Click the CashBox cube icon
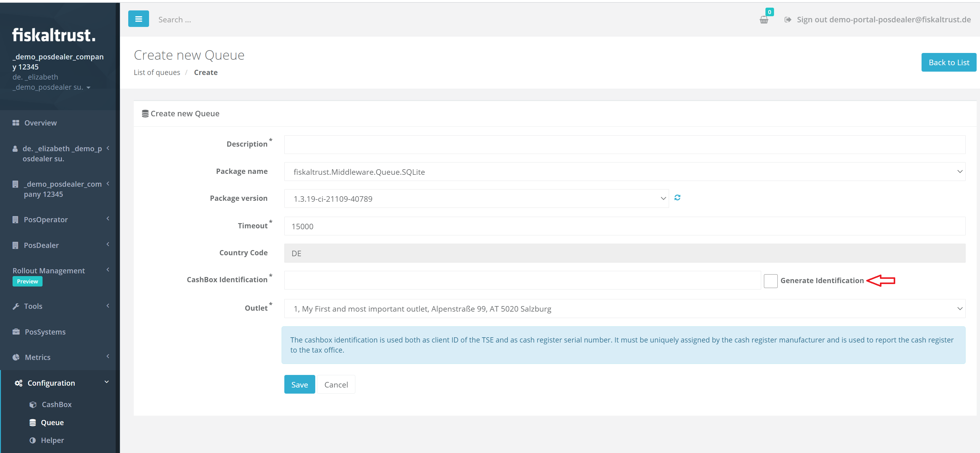The width and height of the screenshot is (980, 453). (33, 405)
